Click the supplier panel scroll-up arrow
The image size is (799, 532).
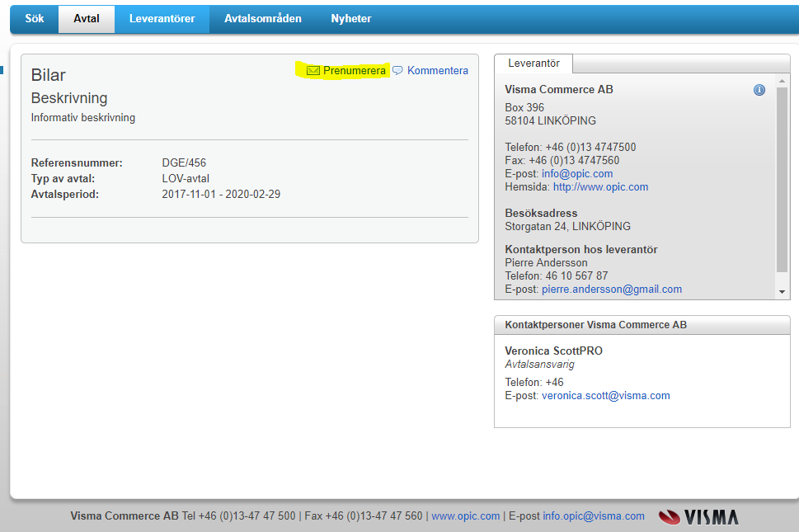click(782, 81)
